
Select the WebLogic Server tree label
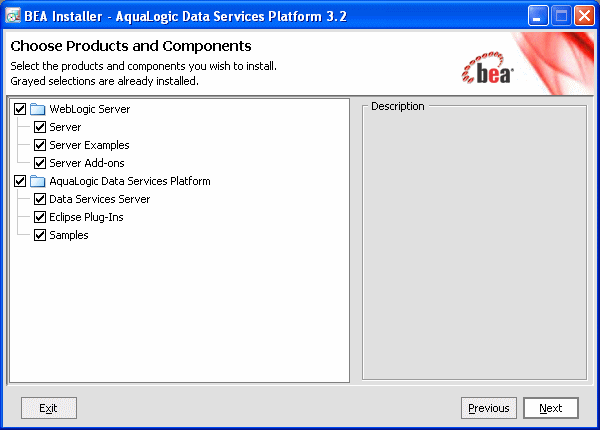tap(90, 109)
